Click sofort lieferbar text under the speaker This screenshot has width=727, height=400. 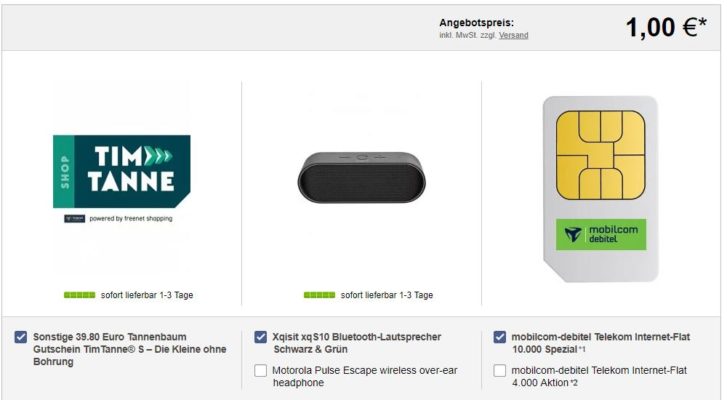tap(387, 295)
